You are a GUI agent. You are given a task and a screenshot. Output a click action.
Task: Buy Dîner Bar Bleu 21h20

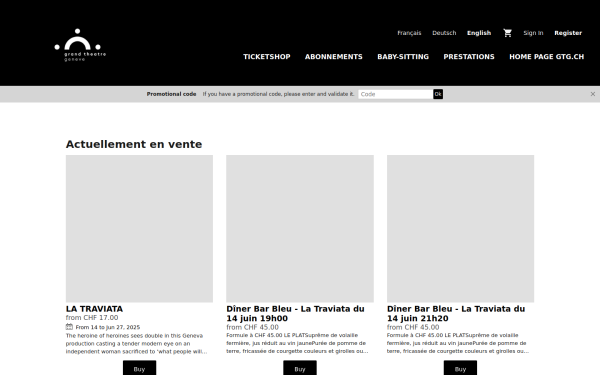(460, 368)
